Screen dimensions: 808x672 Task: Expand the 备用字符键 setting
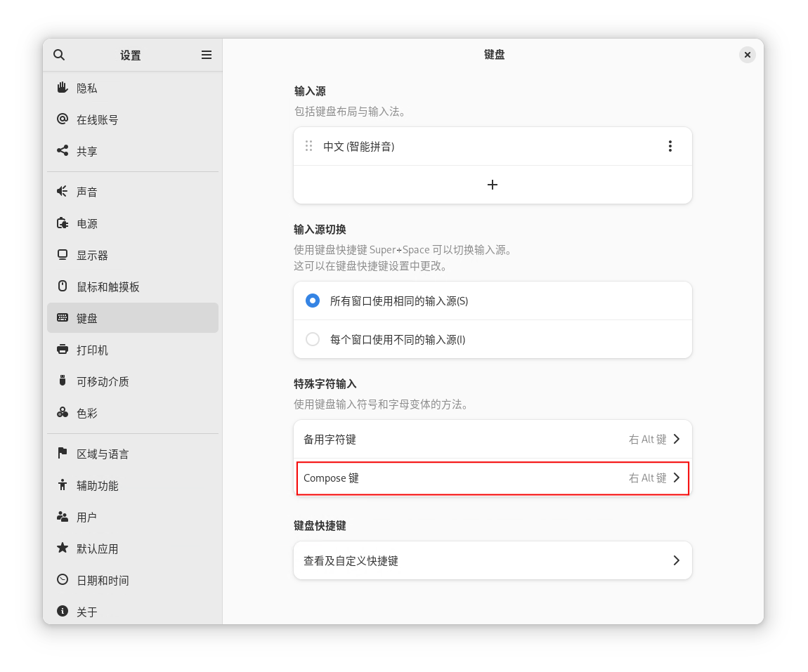(x=492, y=439)
